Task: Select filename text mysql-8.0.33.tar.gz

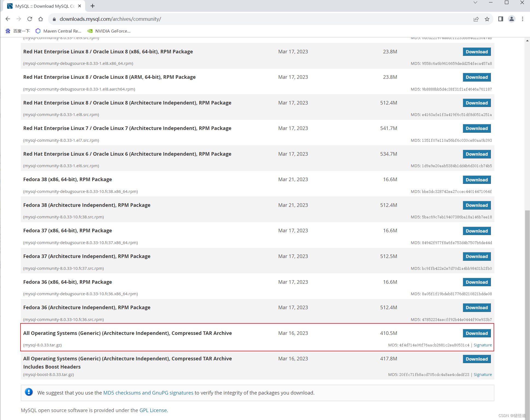Action: pyautogui.click(x=42, y=345)
